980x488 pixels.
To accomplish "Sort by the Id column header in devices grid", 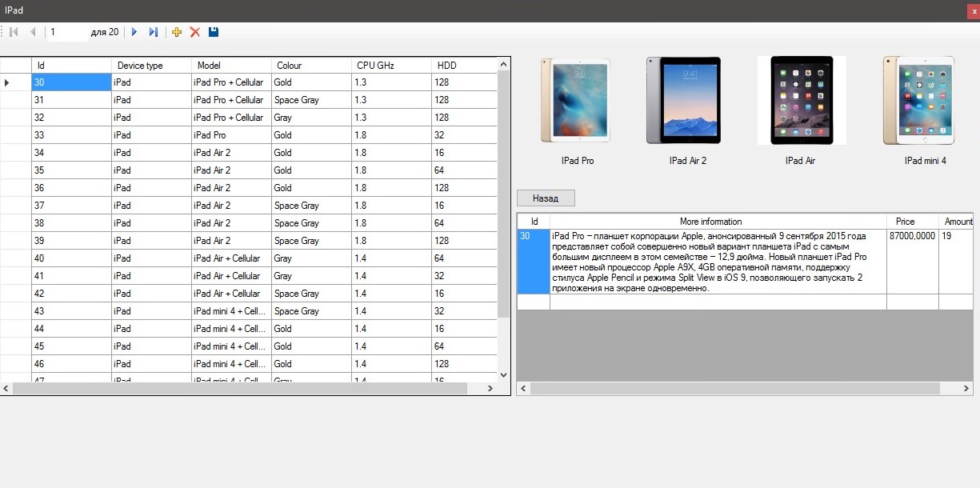I will click(71, 66).
